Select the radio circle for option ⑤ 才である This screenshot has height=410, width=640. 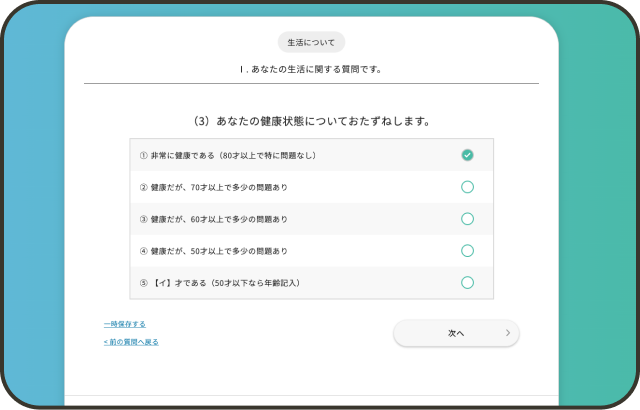click(x=467, y=283)
